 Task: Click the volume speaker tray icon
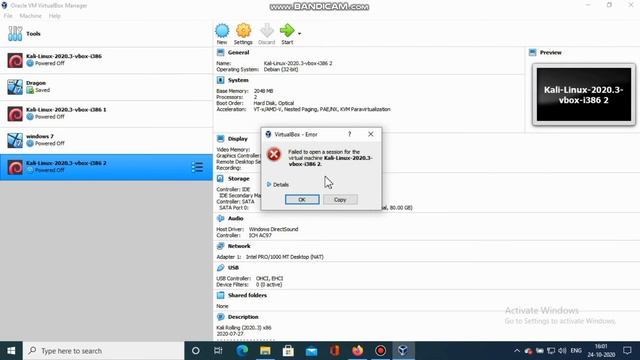point(562,351)
